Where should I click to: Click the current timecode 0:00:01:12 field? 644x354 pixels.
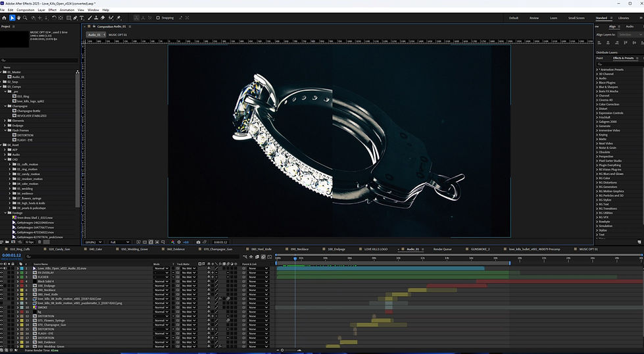[x=12, y=256]
